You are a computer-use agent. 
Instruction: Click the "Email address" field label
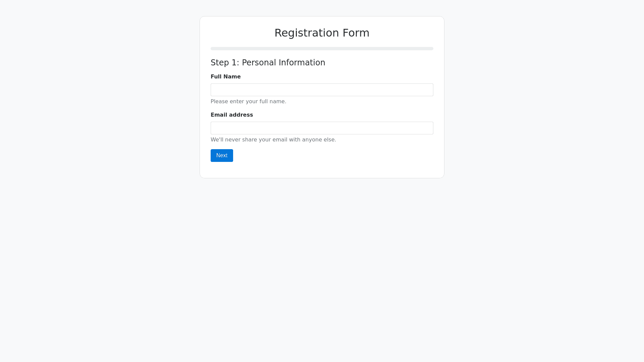tap(232, 115)
